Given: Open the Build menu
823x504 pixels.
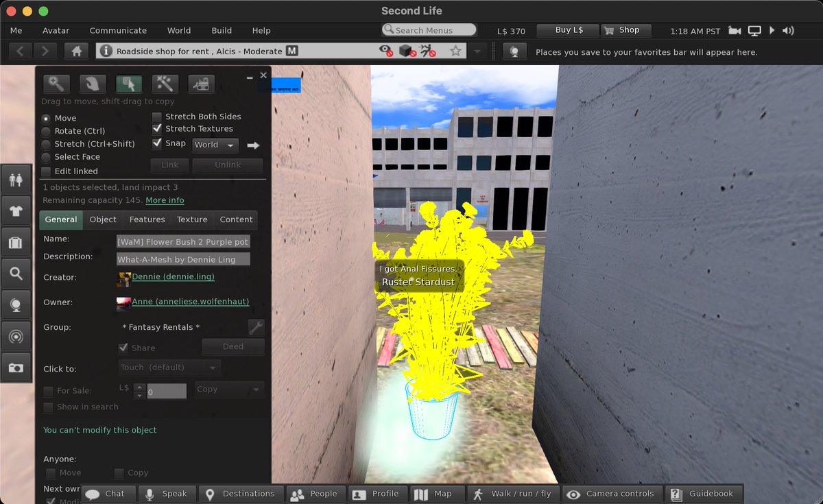Looking at the screenshot, I should (222, 31).
